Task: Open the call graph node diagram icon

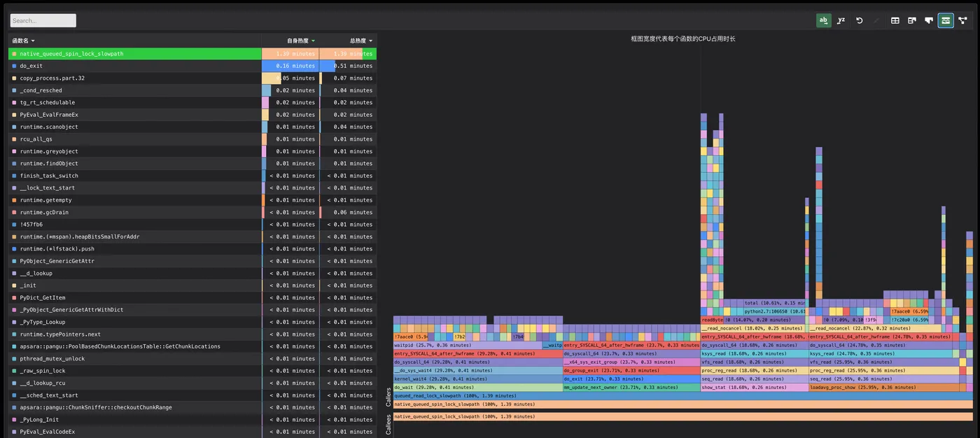Action: click(962, 20)
